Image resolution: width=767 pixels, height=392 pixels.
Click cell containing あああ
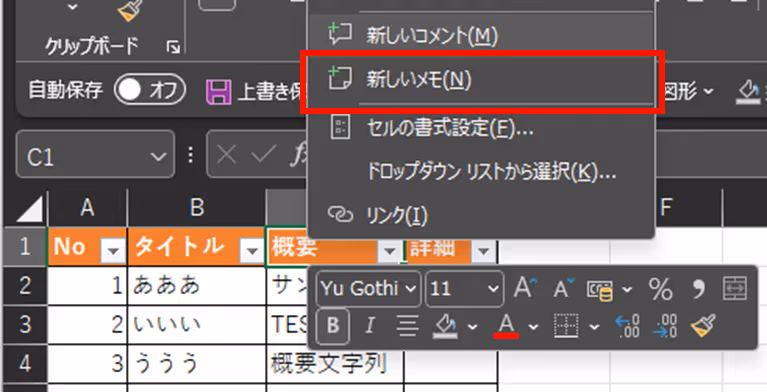coord(196,286)
